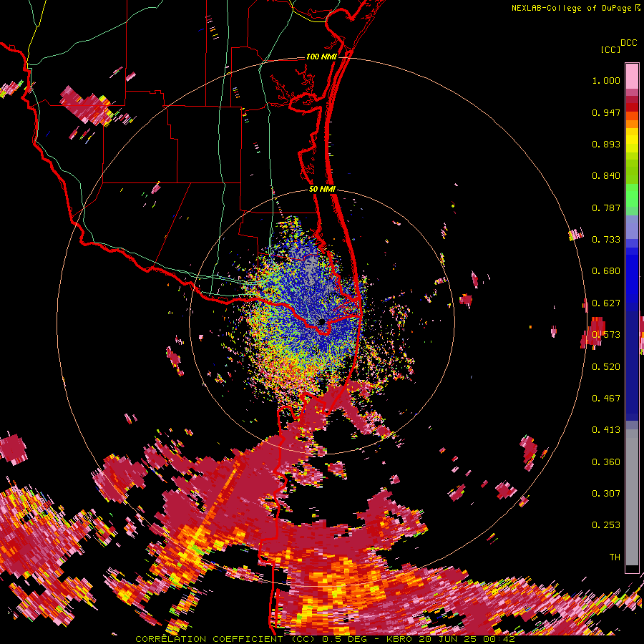Click the 0.787 value on the color scale

click(x=606, y=208)
